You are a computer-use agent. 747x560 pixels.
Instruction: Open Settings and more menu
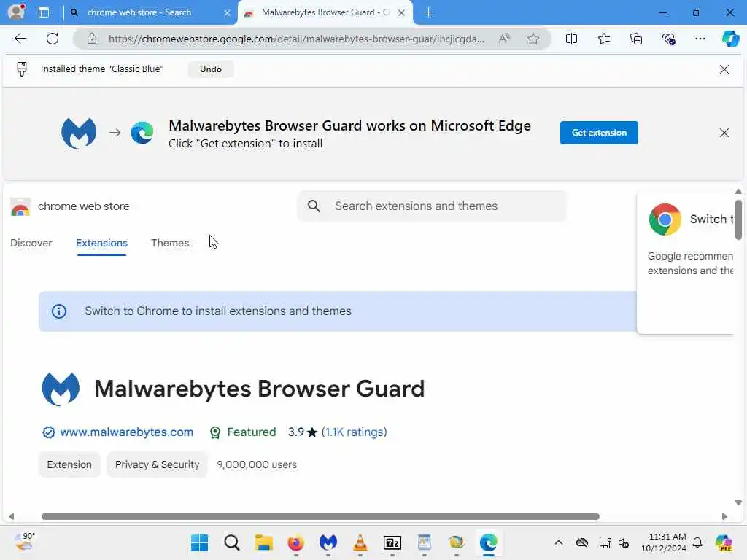(x=700, y=39)
